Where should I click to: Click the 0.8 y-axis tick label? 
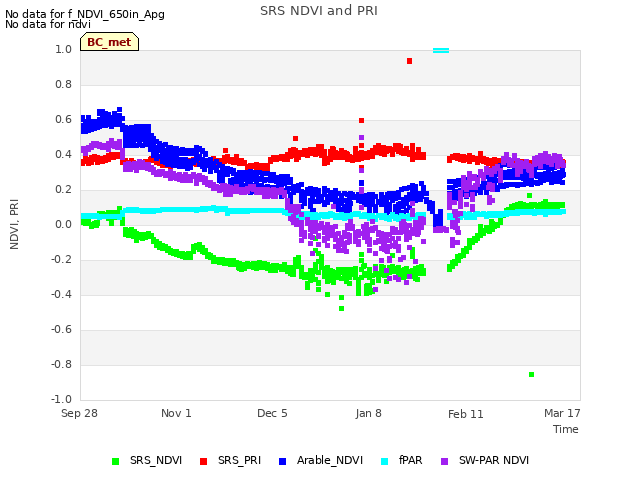[64, 84]
